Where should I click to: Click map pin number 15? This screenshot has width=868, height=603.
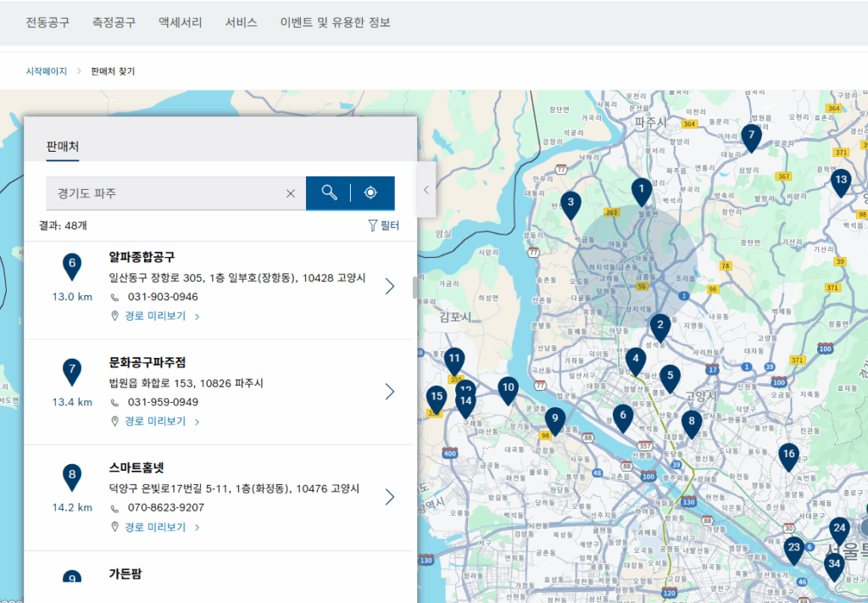437,399
